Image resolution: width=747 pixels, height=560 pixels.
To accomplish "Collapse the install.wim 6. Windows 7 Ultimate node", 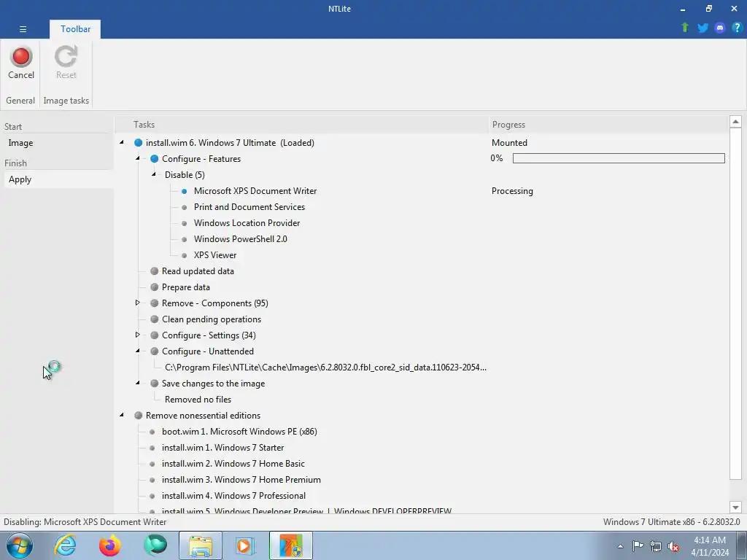I will pos(122,142).
